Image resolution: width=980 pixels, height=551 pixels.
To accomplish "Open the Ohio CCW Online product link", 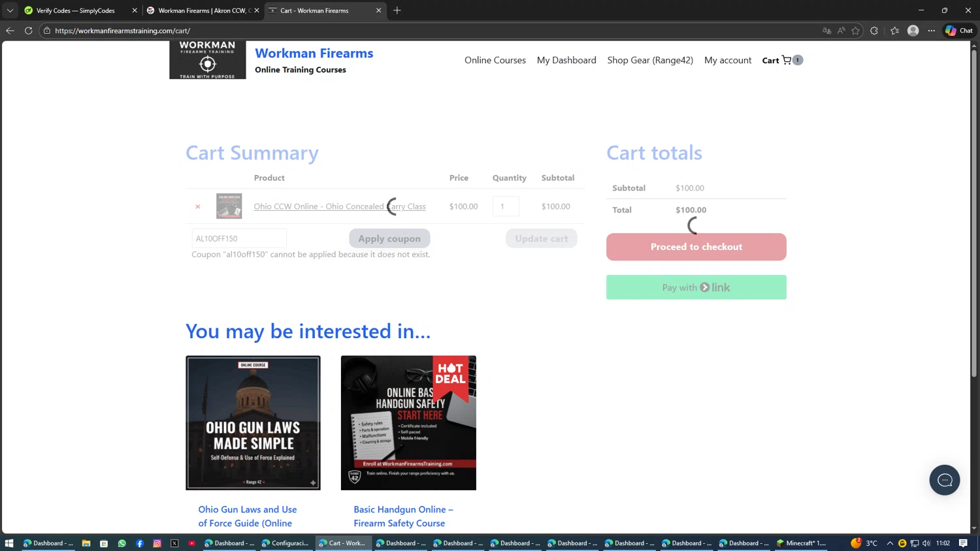I will [340, 206].
